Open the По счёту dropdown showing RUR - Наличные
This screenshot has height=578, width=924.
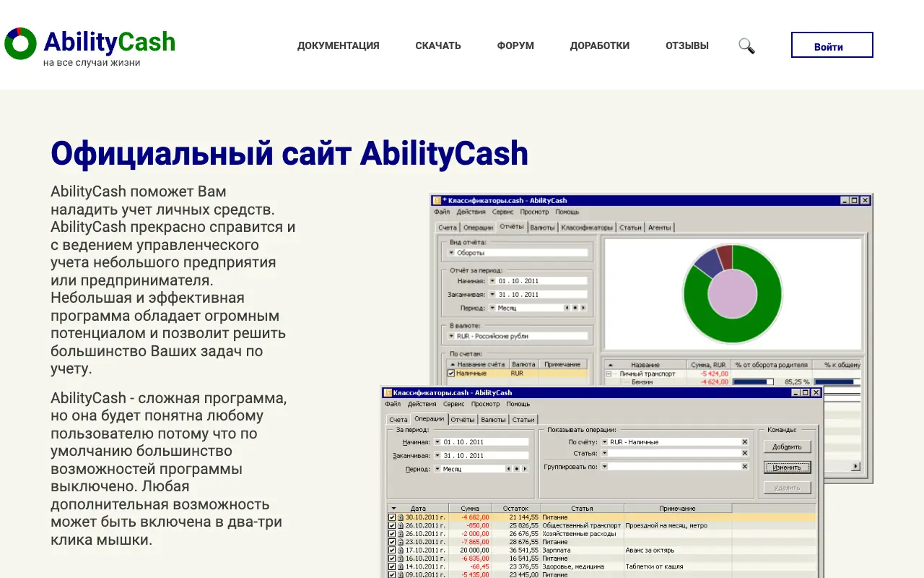click(604, 441)
